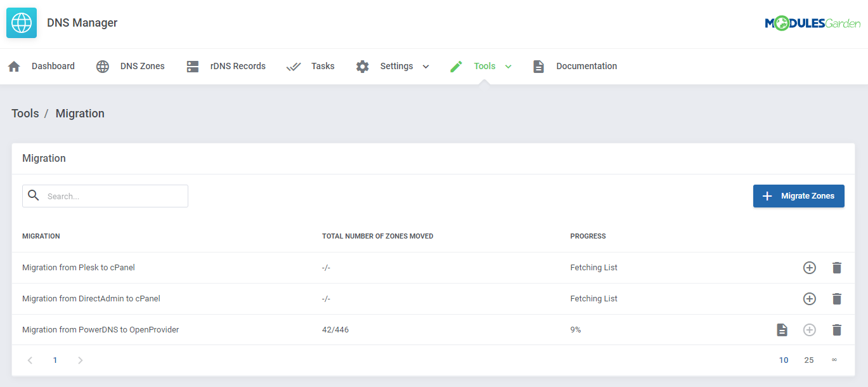Delete the Plesk to cPanel migration
Viewport: 868px width, 387px height.
(x=837, y=267)
